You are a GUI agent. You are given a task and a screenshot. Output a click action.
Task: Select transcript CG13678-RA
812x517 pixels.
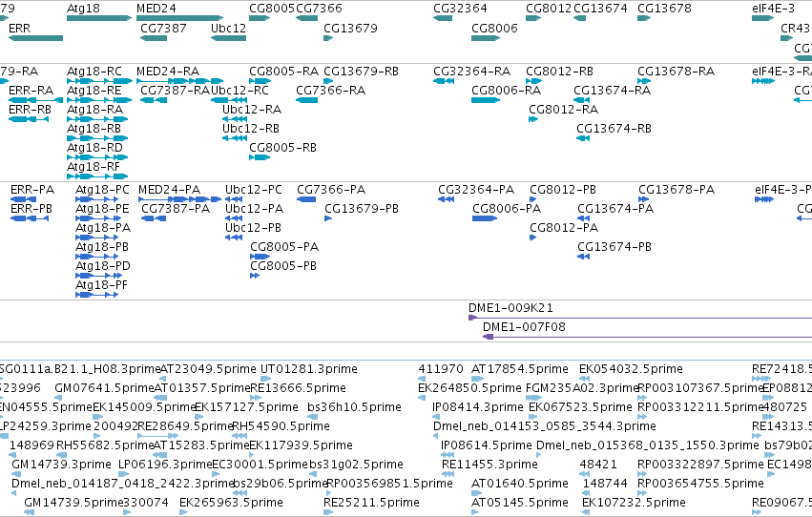676,72
